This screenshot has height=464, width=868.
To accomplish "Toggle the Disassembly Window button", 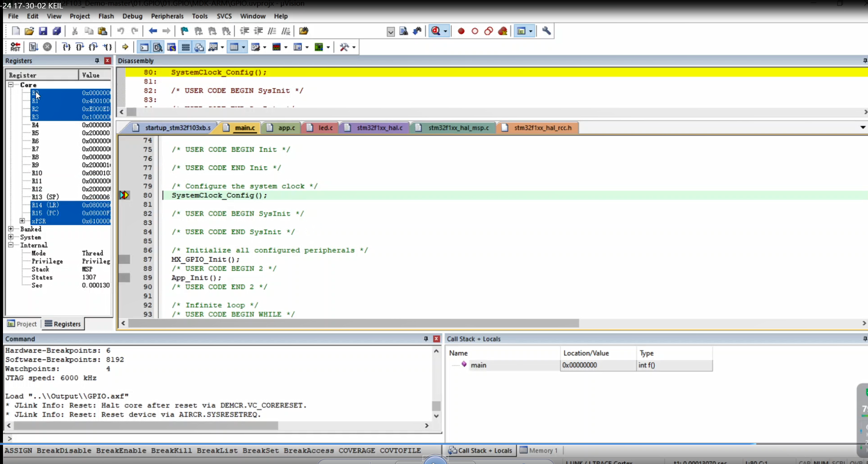I will (x=158, y=47).
